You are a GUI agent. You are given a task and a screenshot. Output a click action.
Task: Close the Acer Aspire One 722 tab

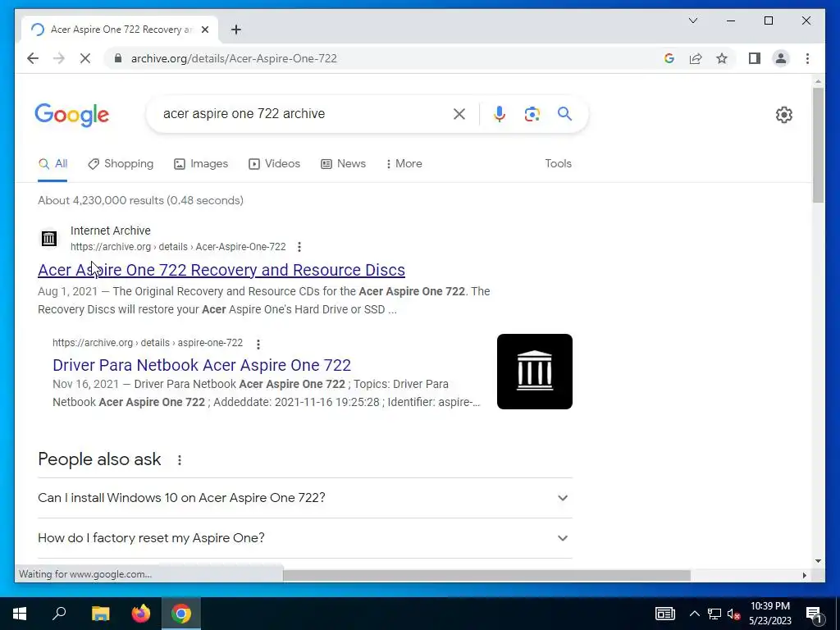coord(204,30)
